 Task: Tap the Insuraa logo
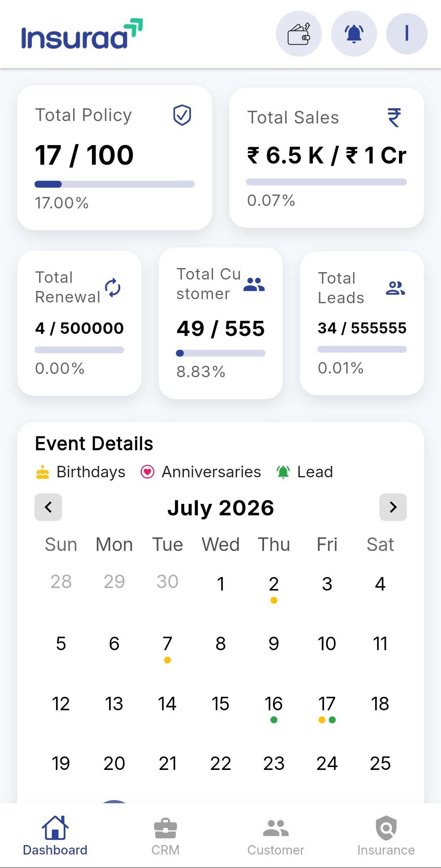click(82, 34)
